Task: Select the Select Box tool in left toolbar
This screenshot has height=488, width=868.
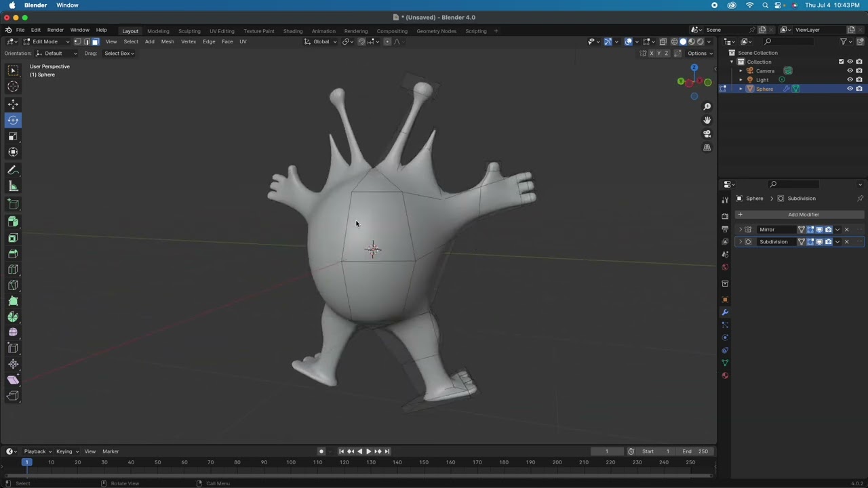Action: pos(13,70)
